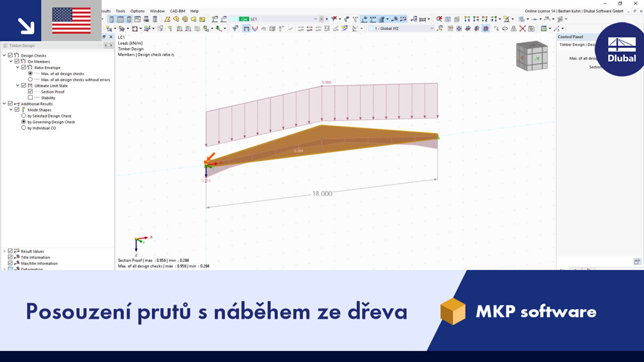Collapse the Mode Shapes node

(11, 109)
